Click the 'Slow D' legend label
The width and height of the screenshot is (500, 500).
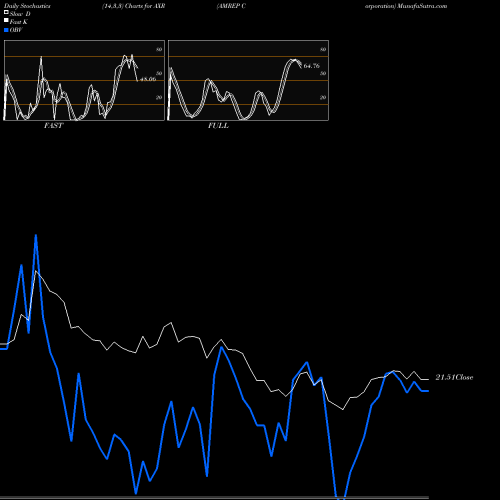coord(20,14)
